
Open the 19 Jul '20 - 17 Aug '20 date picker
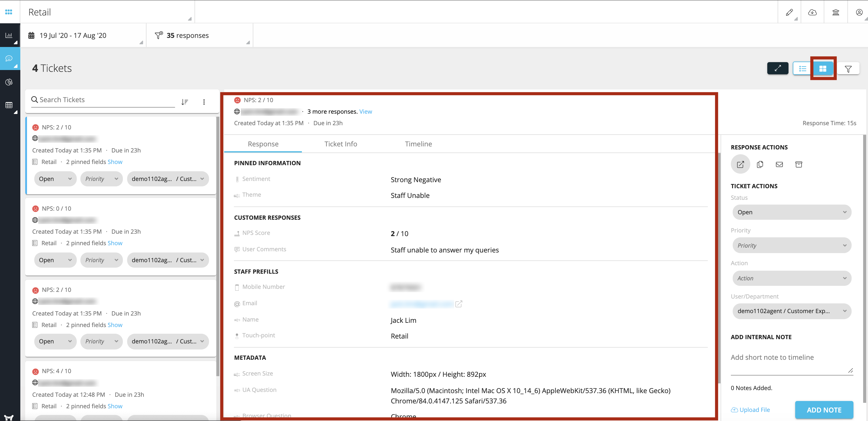(83, 35)
